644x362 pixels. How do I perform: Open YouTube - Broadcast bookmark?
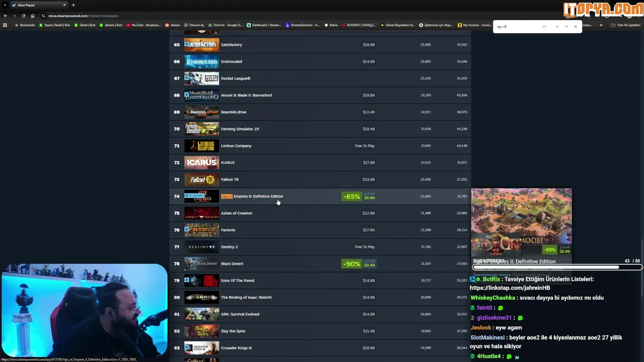143,25
